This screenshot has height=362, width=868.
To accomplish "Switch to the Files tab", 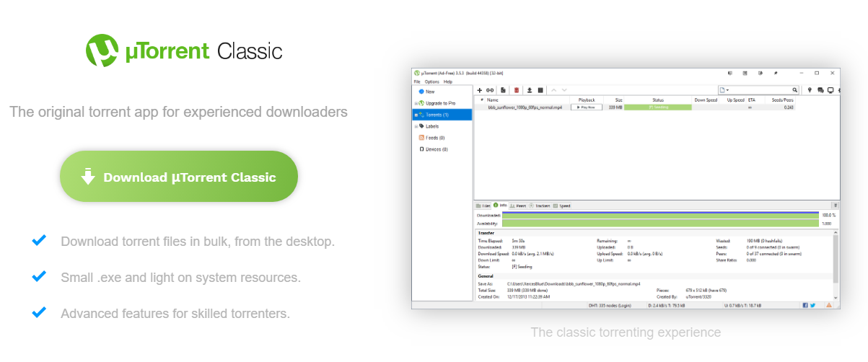I will [x=483, y=206].
